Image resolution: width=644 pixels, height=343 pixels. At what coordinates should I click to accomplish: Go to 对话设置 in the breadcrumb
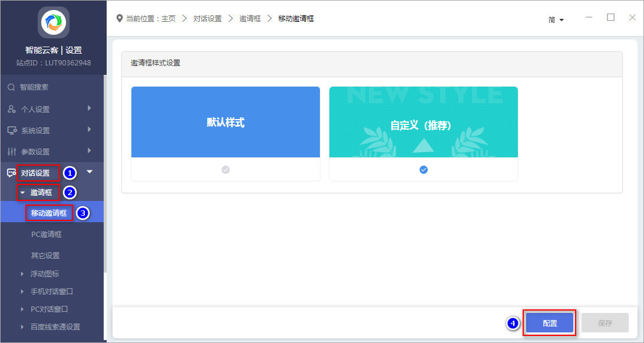coord(207,18)
